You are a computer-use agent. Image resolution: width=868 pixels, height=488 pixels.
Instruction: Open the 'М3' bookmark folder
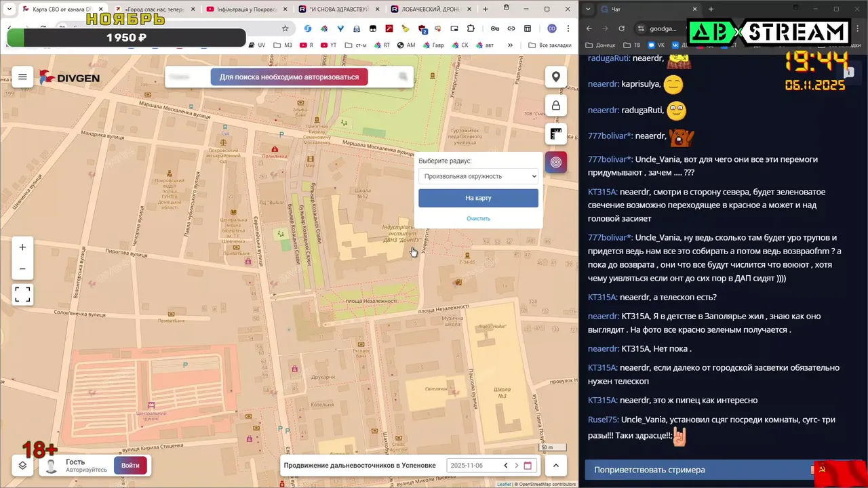point(283,45)
